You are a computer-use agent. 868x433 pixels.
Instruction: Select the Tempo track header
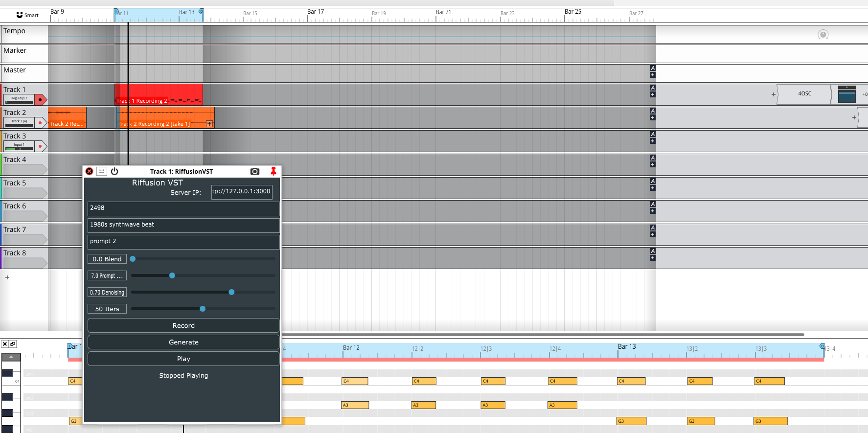(24, 34)
